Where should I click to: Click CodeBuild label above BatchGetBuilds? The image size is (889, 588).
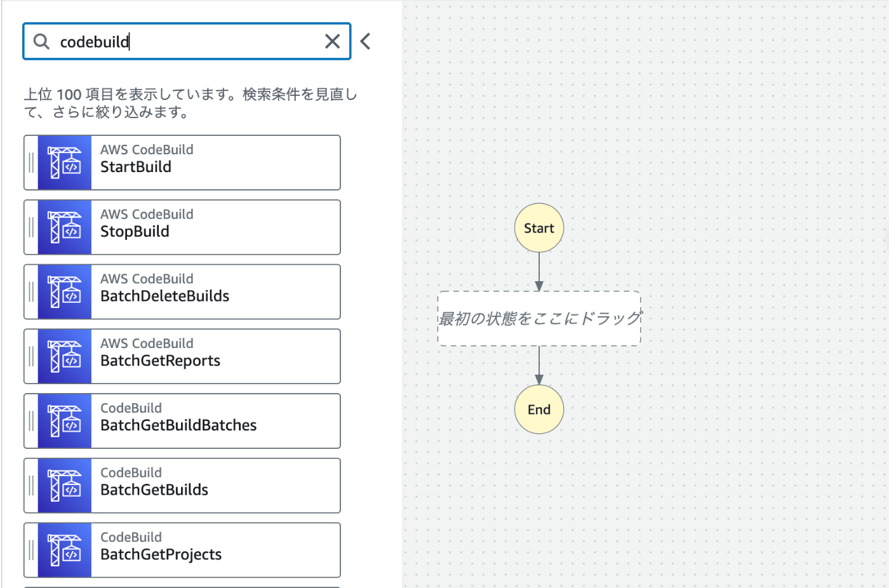[131, 473]
